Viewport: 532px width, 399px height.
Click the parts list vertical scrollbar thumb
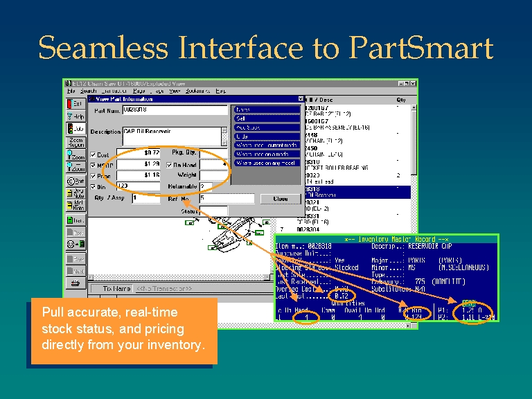click(x=414, y=143)
